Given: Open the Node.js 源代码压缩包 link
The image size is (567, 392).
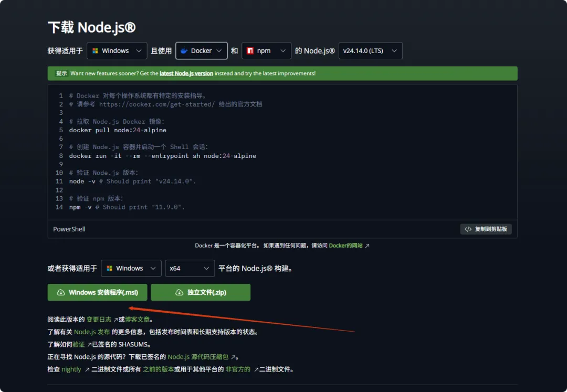Looking at the screenshot, I should tap(198, 357).
